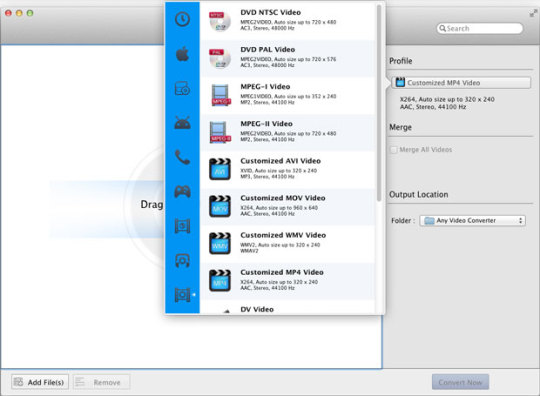
Task: Select the Android devices category icon
Action: click(x=182, y=123)
